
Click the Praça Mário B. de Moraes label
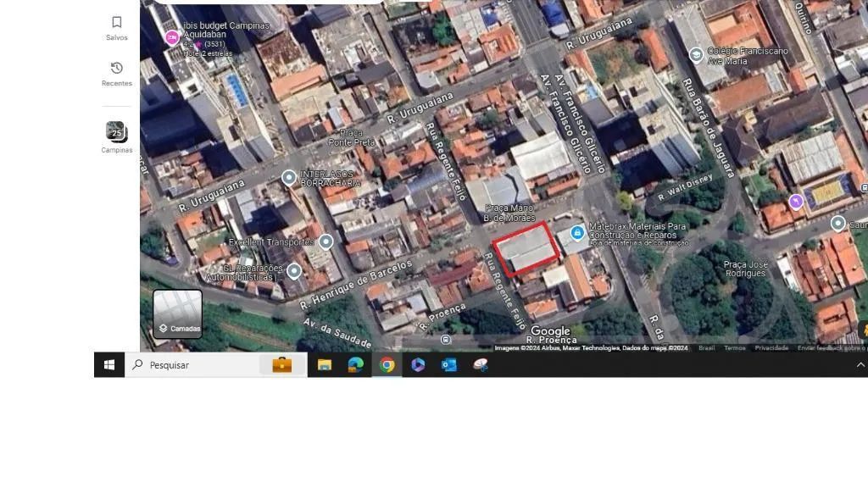(509, 213)
